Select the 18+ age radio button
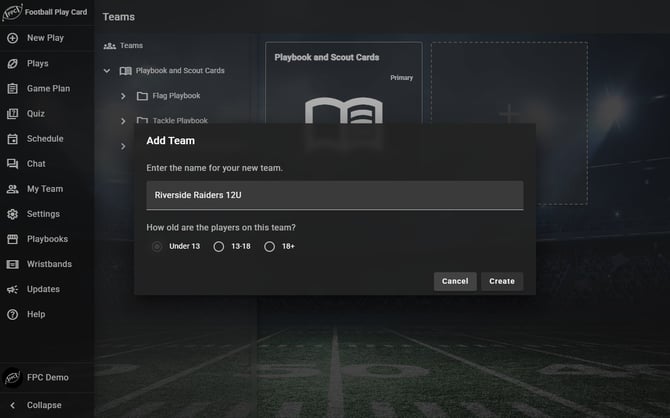 (x=269, y=247)
